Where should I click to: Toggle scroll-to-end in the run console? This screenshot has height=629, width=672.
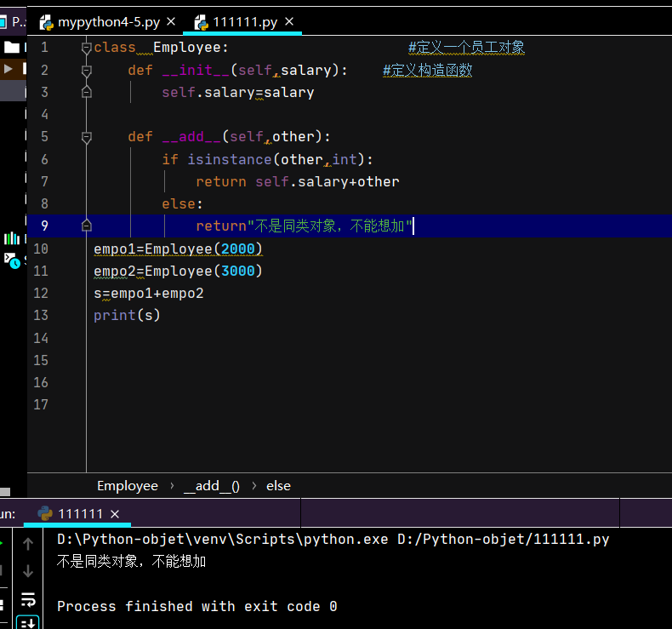[28, 622]
